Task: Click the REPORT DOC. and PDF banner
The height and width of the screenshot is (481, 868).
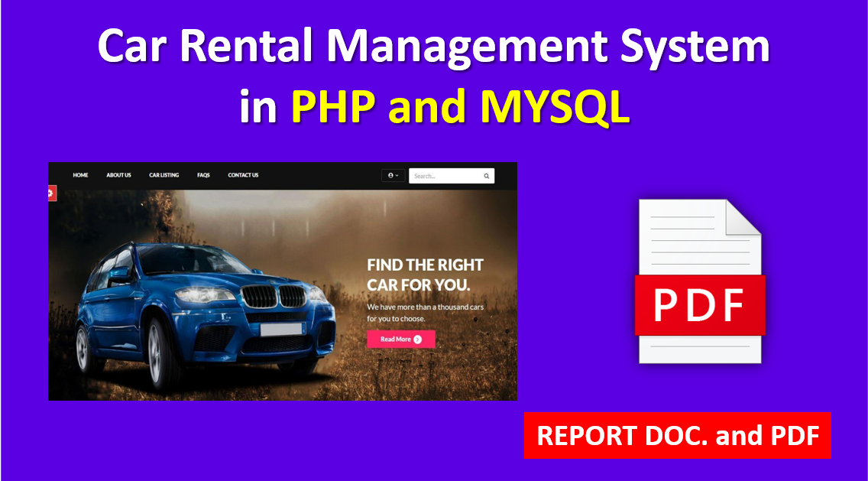Action: (678, 436)
